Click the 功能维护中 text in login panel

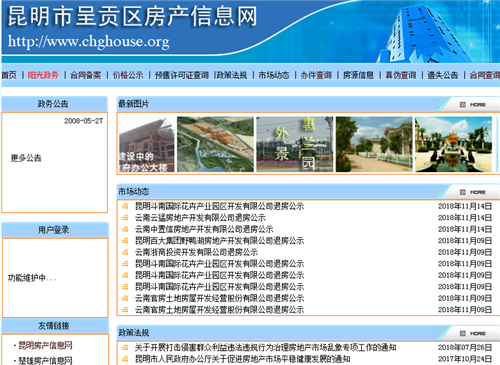pyautogui.click(x=32, y=278)
